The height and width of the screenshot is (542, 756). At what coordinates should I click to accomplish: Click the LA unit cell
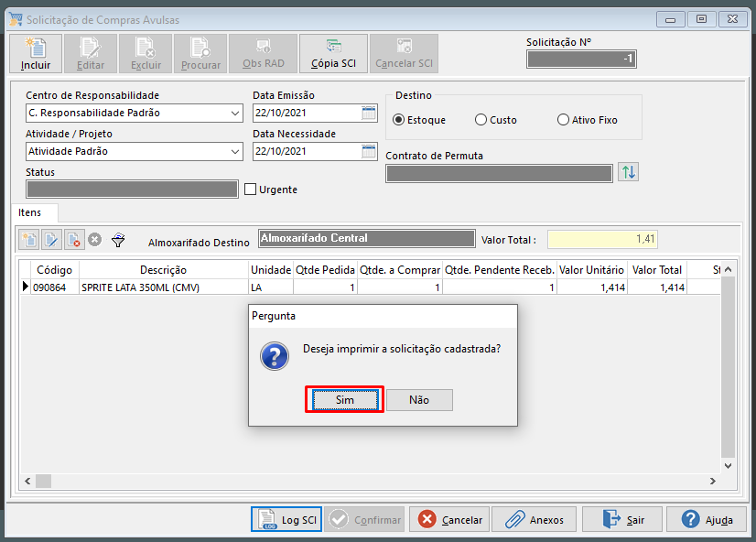click(271, 287)
